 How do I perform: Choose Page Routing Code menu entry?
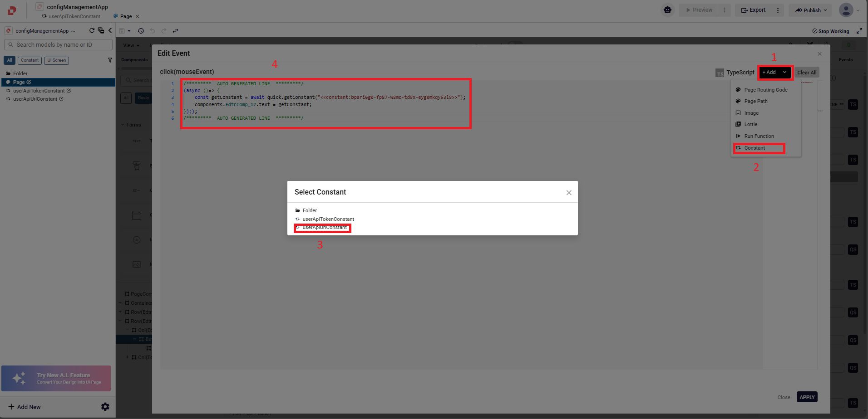coord(765,90)
